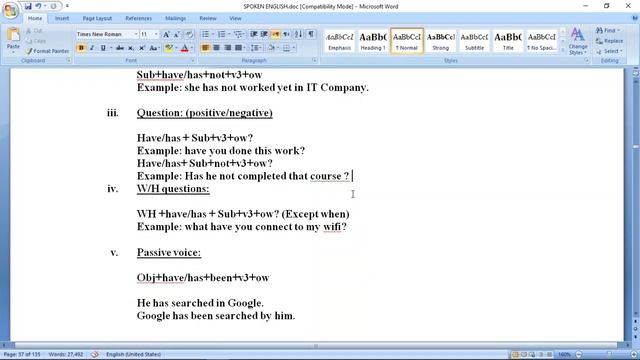Align paragraph text to the right
Viewport: 640px width, 360px height.
coord(227,48)
